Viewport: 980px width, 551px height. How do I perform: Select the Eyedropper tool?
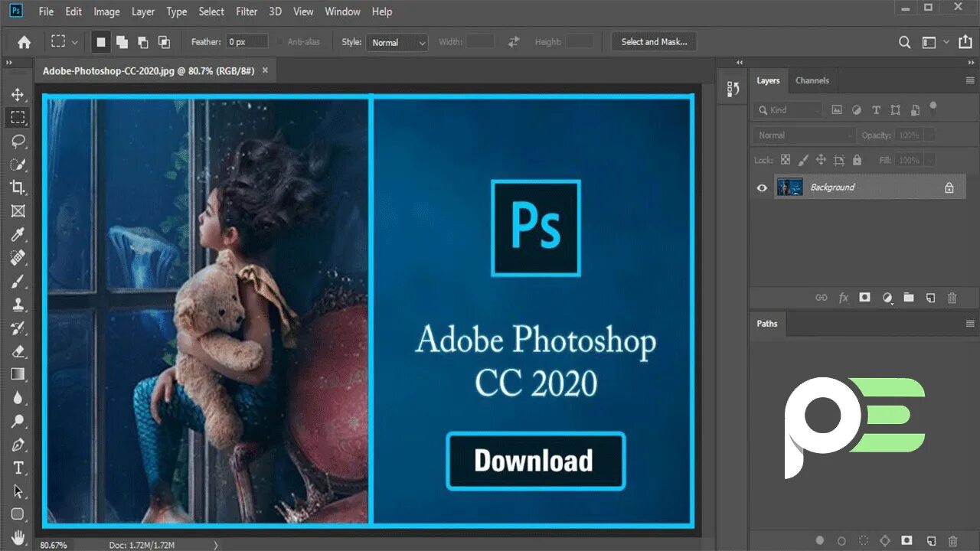[18, 234]
